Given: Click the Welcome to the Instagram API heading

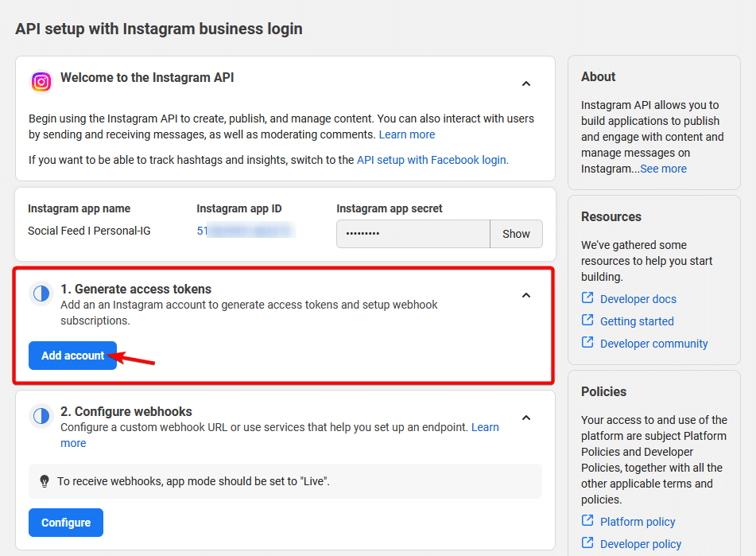Looking at the screenshot, I should pyautogui.click(x=147, y=78).
